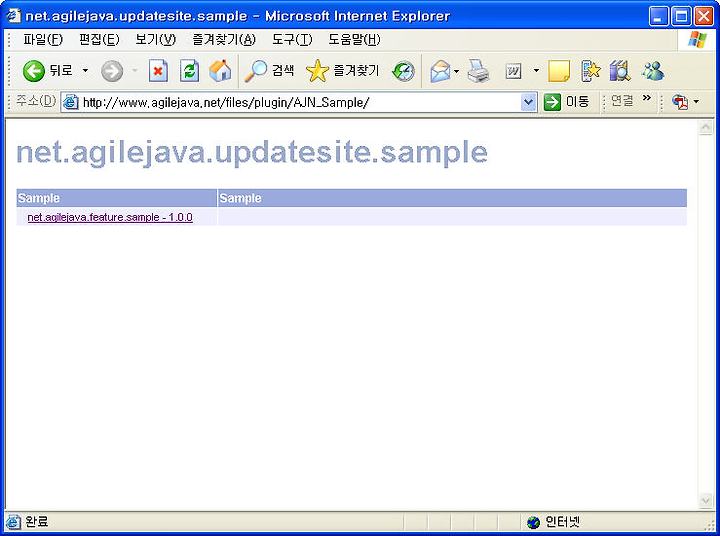Click the 연결 links toolbar label
The image size is (720, 536).
(622, 101)
